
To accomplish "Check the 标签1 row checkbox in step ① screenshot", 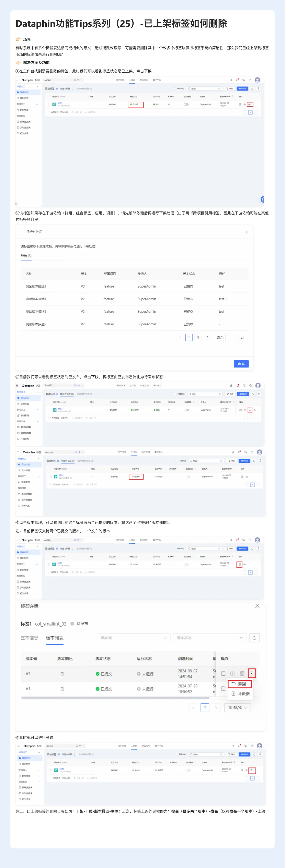I will (49, 105).
